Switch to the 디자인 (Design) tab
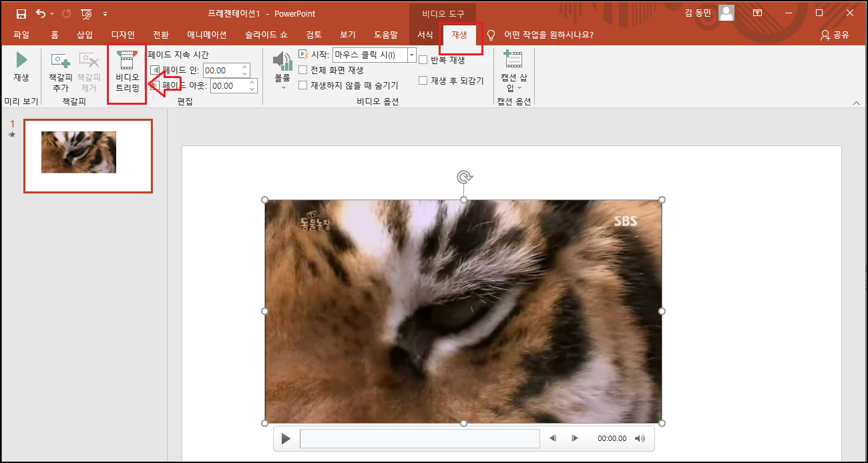 click(123, 35)
